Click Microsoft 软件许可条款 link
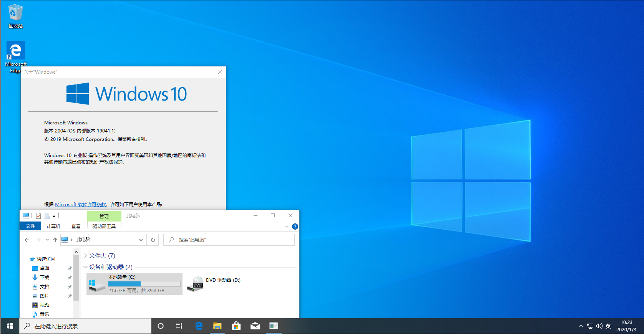644x334 pixels. coord(80,205)
